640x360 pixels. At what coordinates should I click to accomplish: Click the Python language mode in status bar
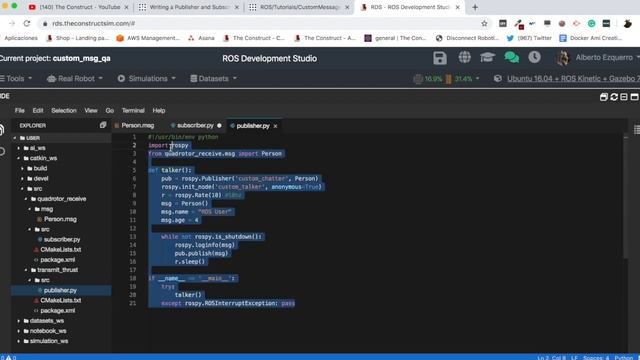(623, 358)
